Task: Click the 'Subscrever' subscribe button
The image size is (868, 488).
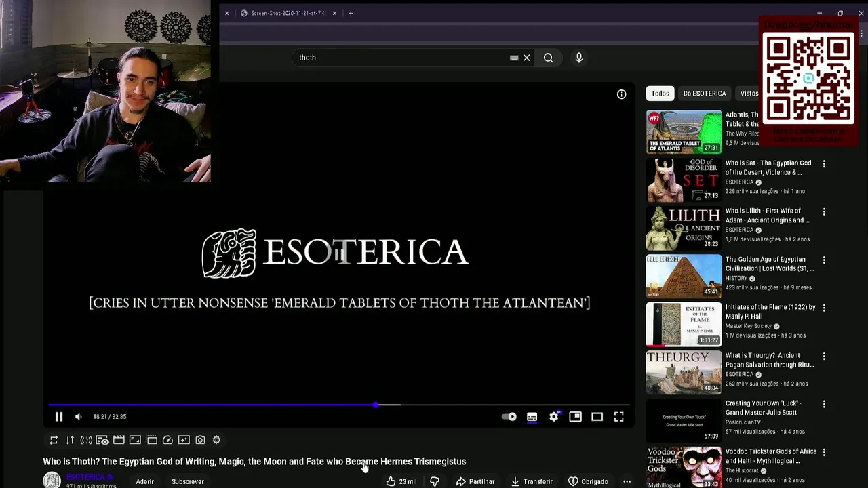Action: pyautogui.click(x=188, y=481)
